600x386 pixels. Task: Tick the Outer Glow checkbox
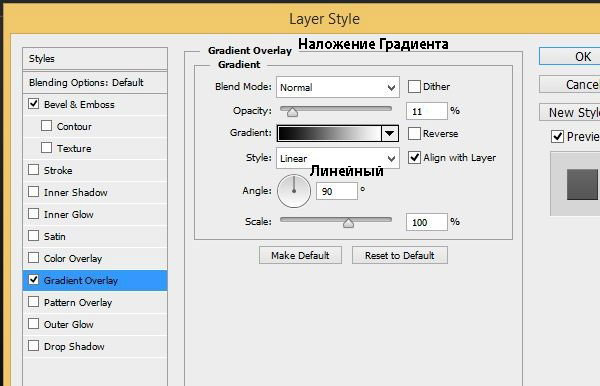(x=34, y=324)
